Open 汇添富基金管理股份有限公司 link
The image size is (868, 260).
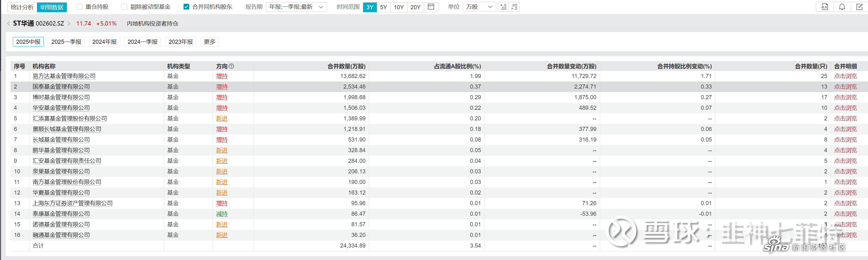(70, 118)
